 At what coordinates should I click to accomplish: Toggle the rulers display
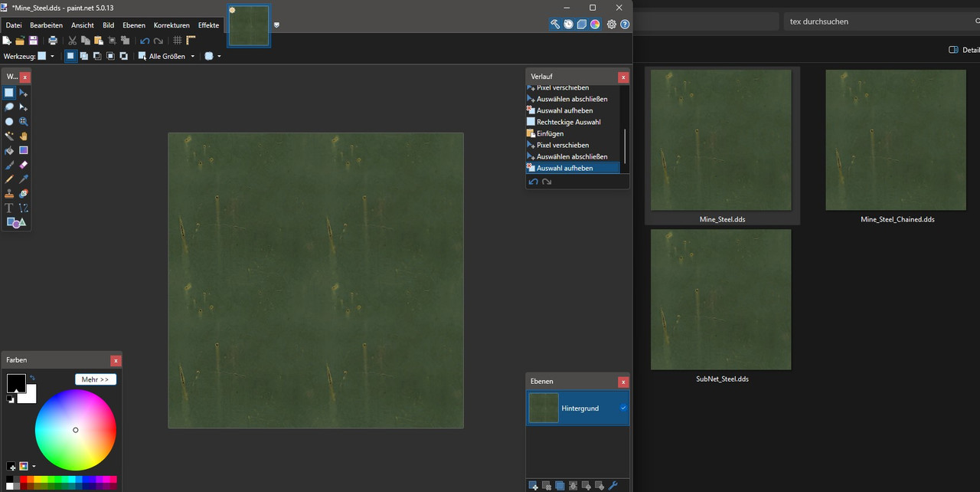[191, 41]
